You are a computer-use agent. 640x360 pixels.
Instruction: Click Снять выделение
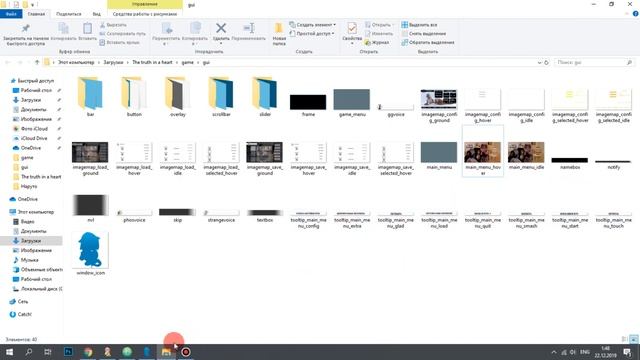pos(424,33)
